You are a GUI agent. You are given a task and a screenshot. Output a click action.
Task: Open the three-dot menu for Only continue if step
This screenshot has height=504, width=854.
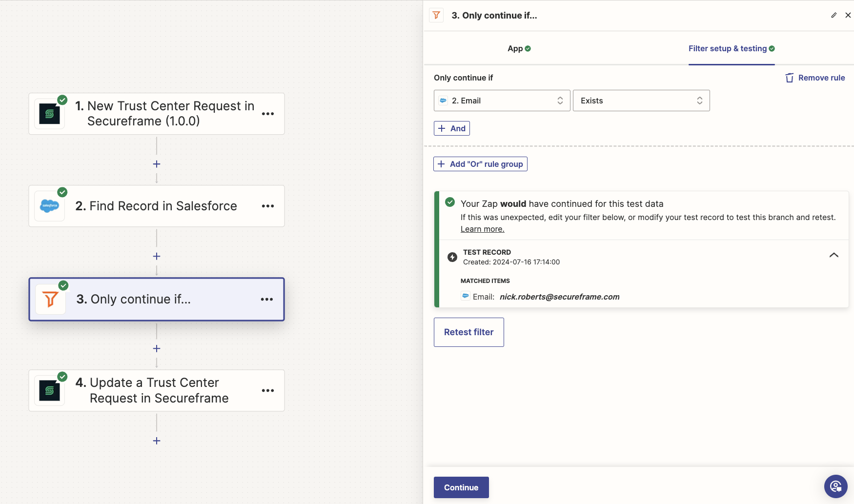point(267,299)
